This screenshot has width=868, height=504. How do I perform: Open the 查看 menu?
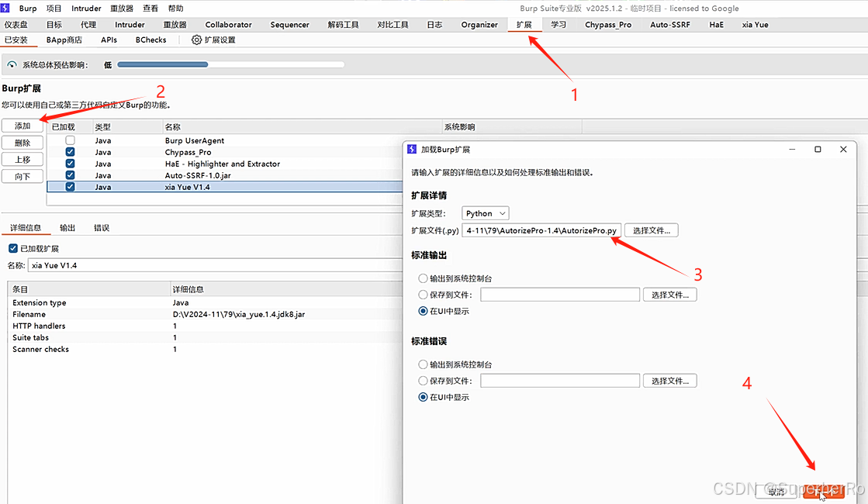[x=150, y=9]
